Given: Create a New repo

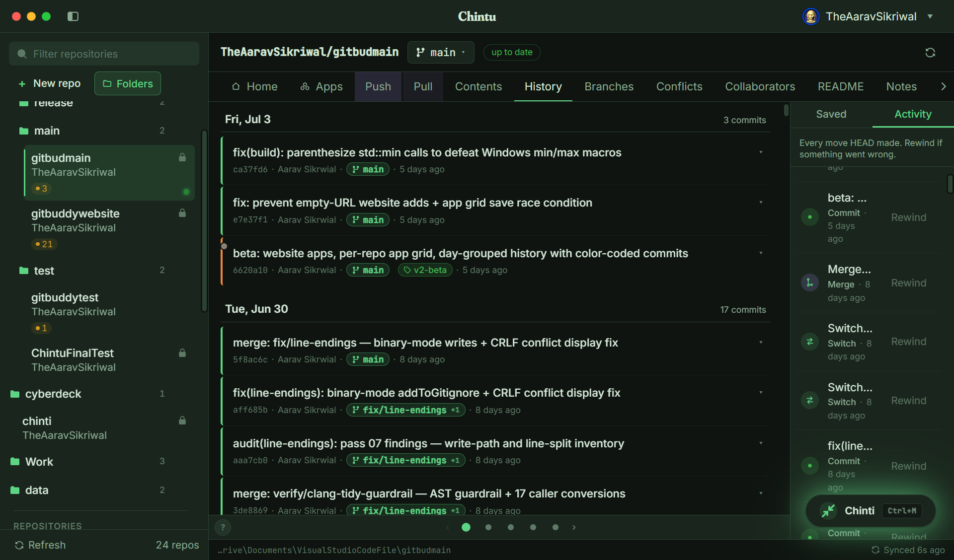Looking at the screenshot, I should (x=49, y=83).
